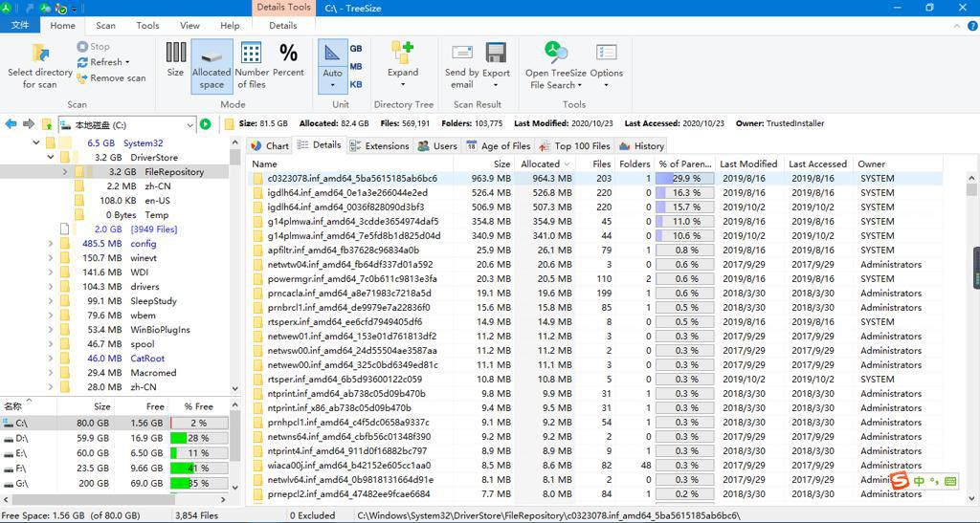Viewport: 980px width, 523px height.
Task: Sort by the Folders column header
Action: pyautogui.click(x=635, y=164)
